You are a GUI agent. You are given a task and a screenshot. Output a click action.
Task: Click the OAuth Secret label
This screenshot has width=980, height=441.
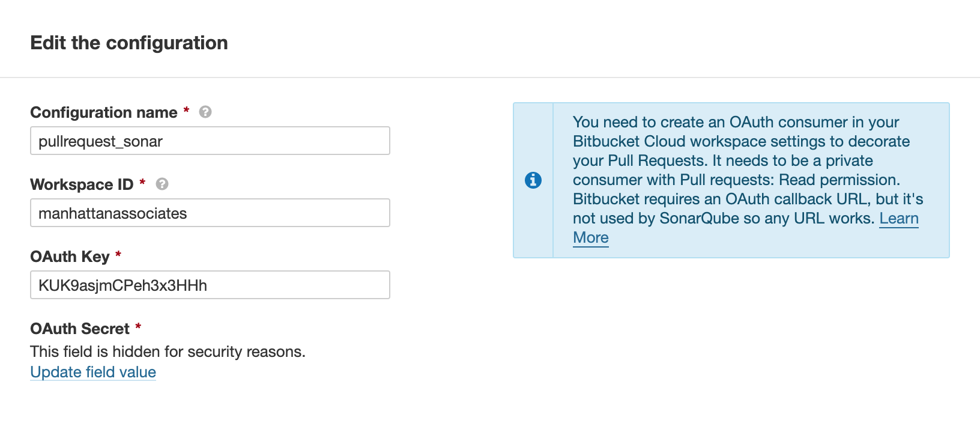click(80, 329)
